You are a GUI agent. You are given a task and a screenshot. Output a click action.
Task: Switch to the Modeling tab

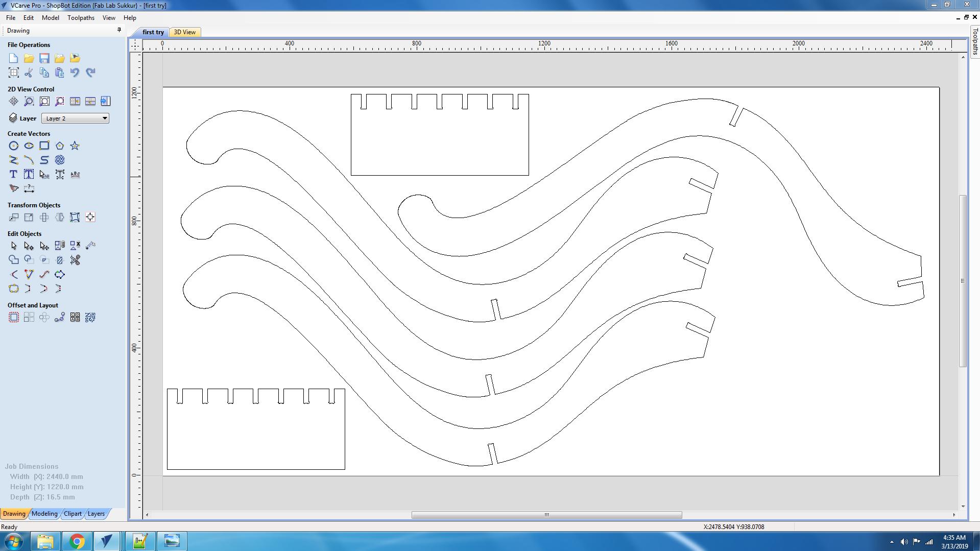pyautogui.click(x=44, y=514)
